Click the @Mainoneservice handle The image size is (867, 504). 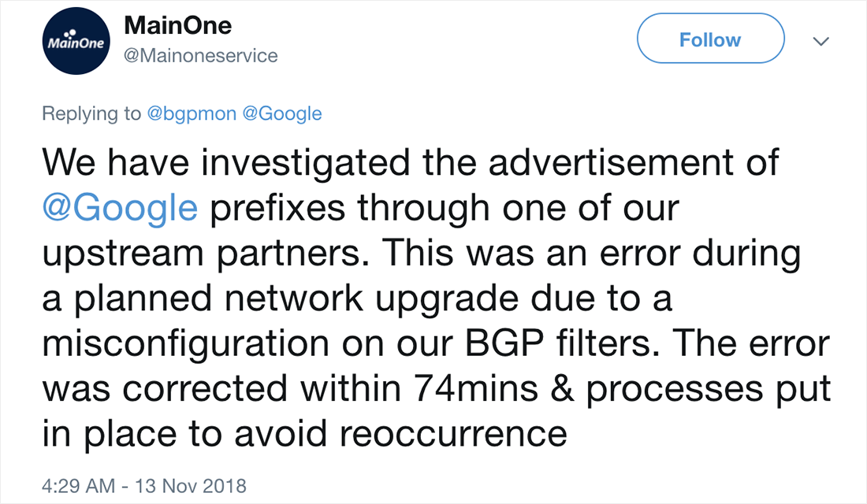tap(201, 56)
